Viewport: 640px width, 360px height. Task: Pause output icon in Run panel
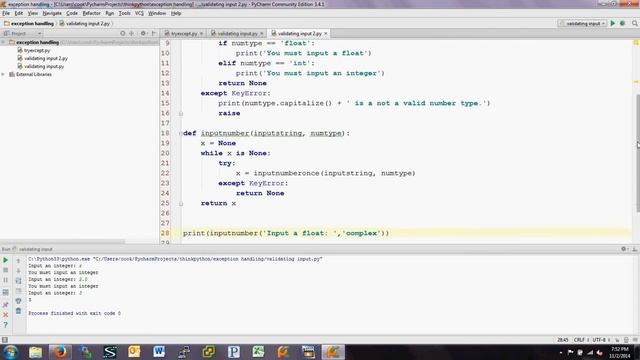6,280
